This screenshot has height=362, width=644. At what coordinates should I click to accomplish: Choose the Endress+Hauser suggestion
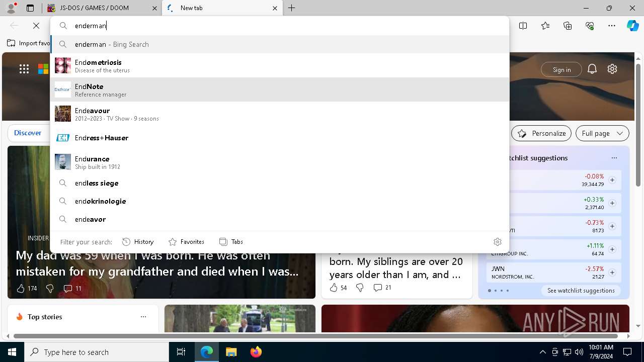click(280, 138)
